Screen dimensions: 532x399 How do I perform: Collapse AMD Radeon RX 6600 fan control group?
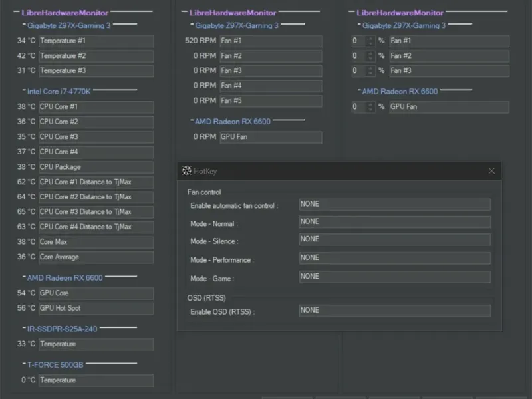pyautogui.click(x=359, y=90)
